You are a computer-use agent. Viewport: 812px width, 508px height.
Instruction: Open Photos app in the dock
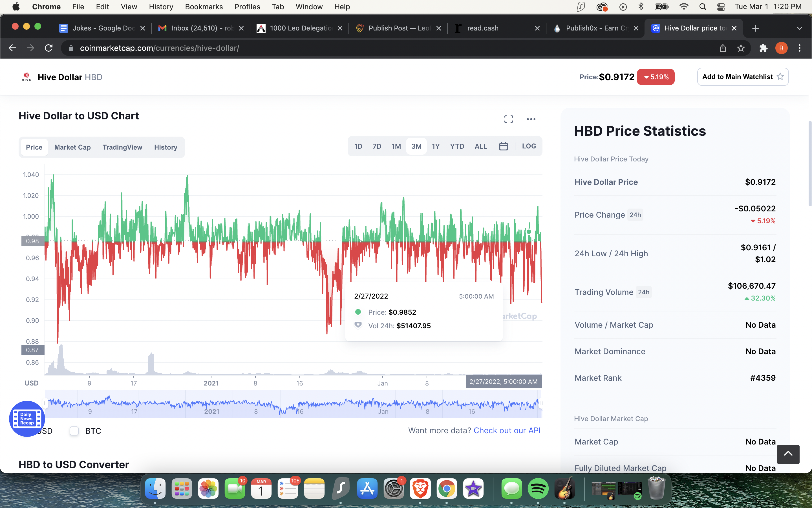point(208,489)
